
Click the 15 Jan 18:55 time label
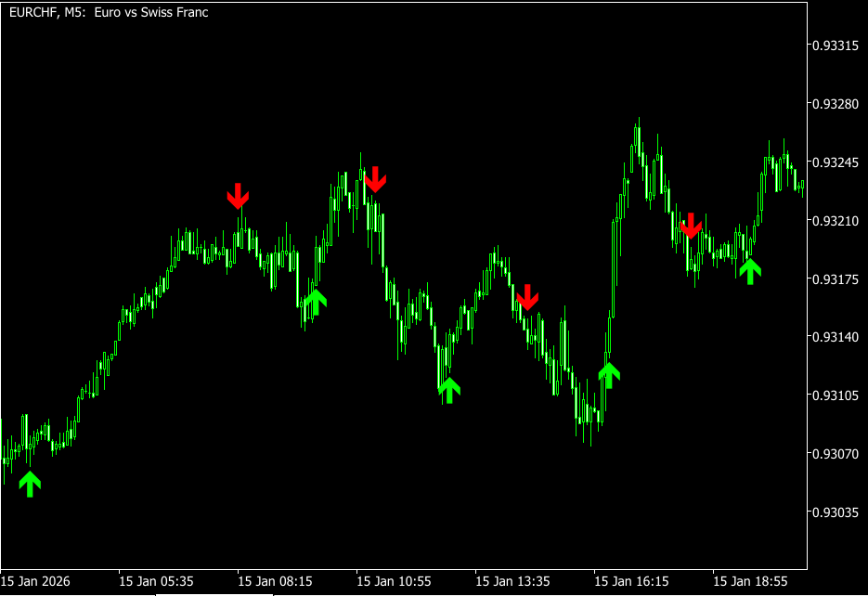pos(750,582)
